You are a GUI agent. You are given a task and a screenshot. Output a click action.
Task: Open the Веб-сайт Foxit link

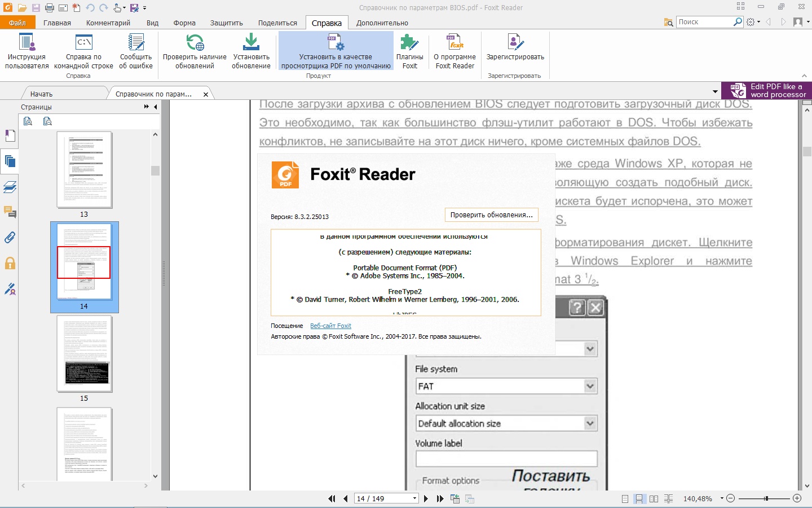[x=330, y=326]
